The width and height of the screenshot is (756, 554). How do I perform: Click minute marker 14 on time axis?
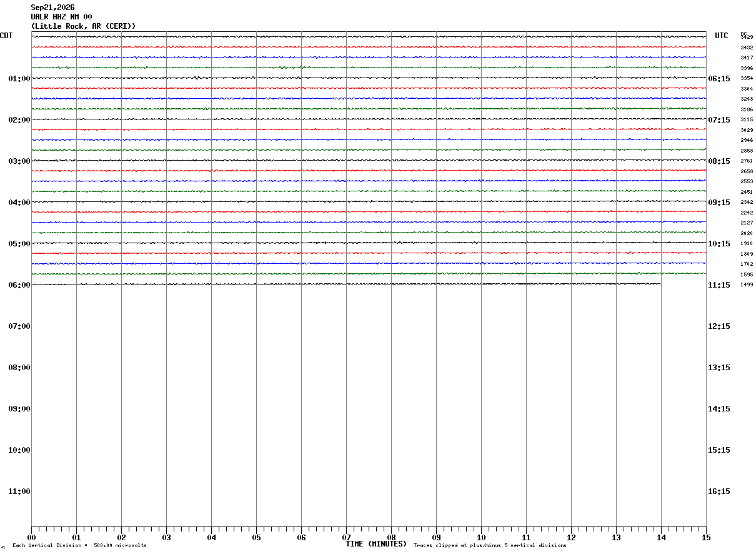coord(661,538)
